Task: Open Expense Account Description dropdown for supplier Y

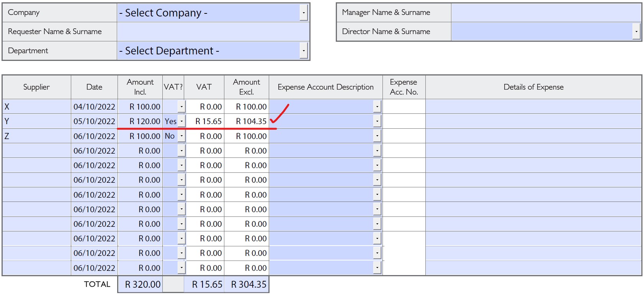Action: pyautogui.click(x=377, y=121)
